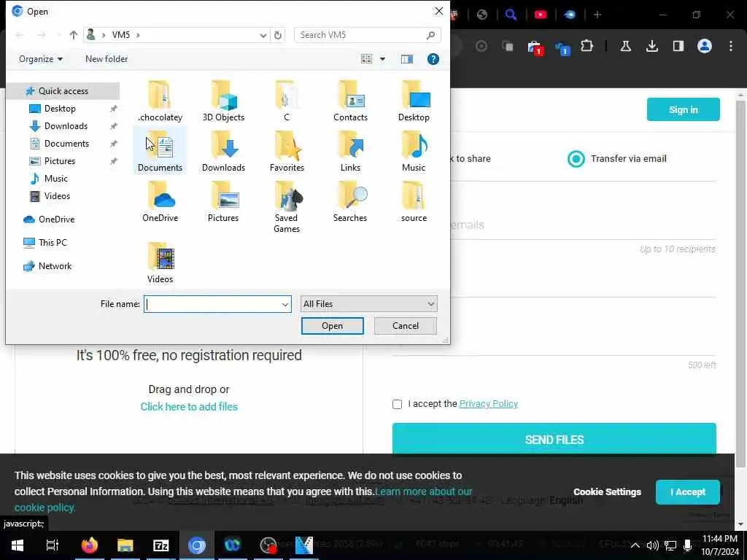Click the Sign in button
Viewport: 747px width, 560px height.
[683, 109]
